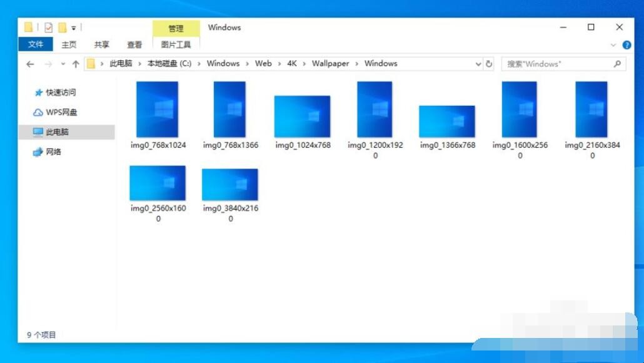Click the search magnifier icon

pos(617,64)
